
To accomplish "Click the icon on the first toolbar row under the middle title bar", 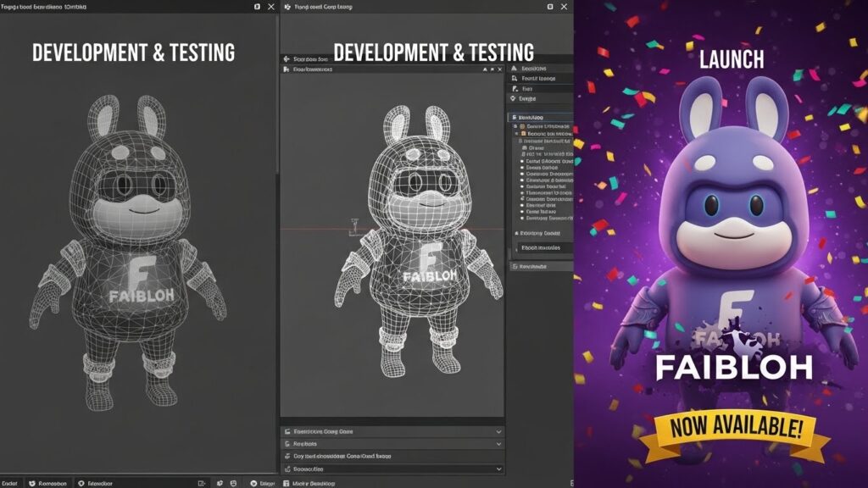I will point(286,59).
